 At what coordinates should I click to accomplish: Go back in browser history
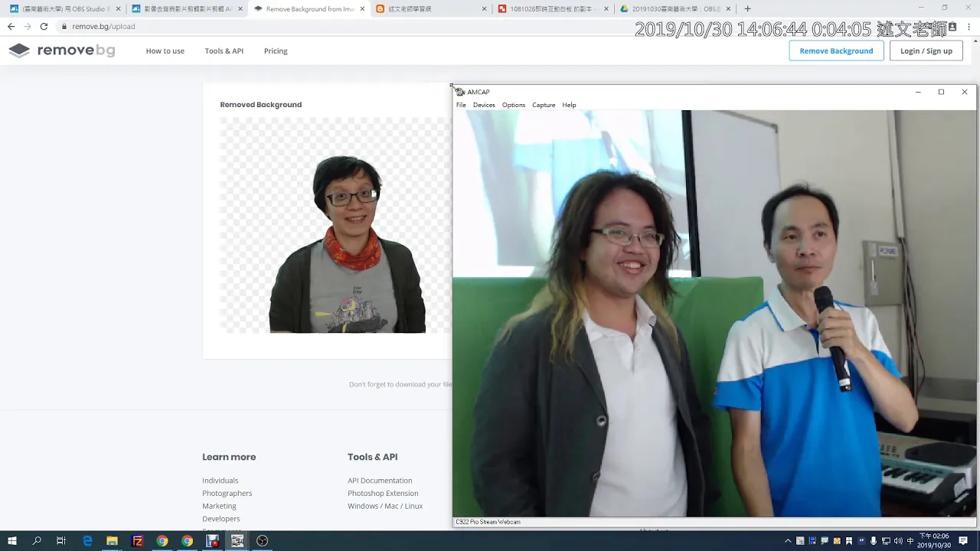[11, 26]
